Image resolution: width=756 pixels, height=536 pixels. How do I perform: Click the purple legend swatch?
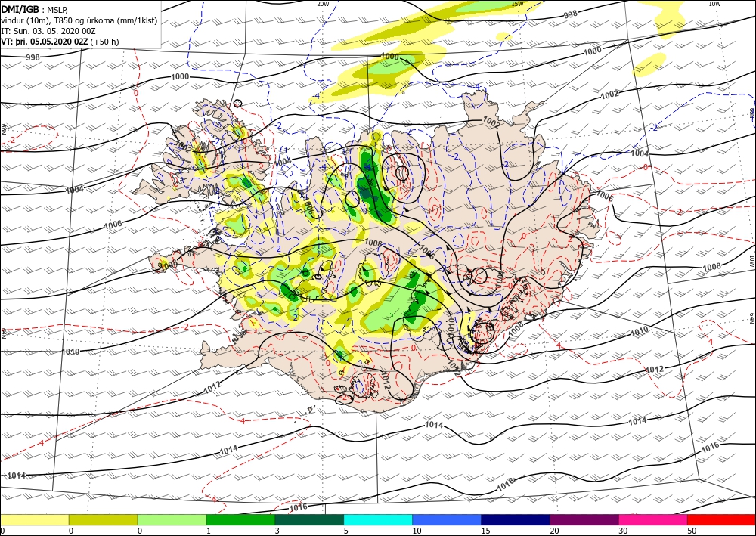click(584, 519)
